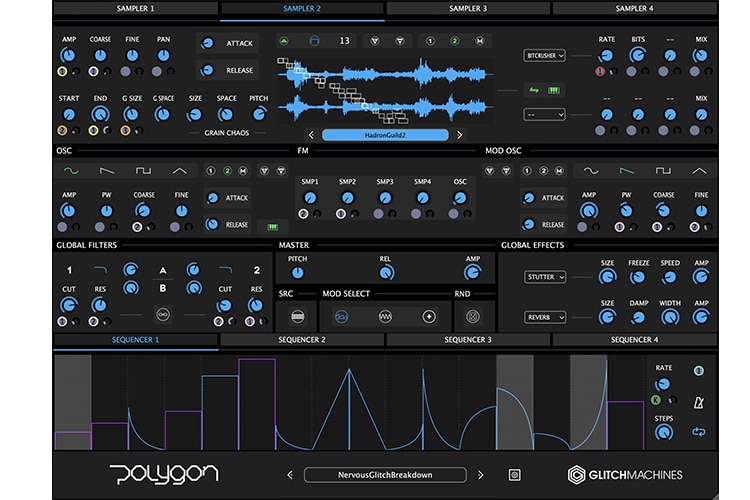Click the Filter 1 lowpass shape icon
The image size is (750, 500).
tap(100, 270)
